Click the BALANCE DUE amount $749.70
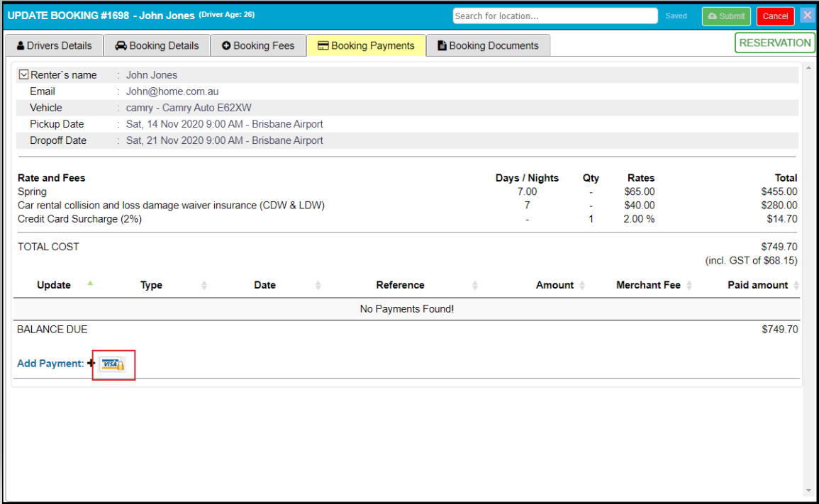The image size is (819, 504). click(x=779, y=330)
